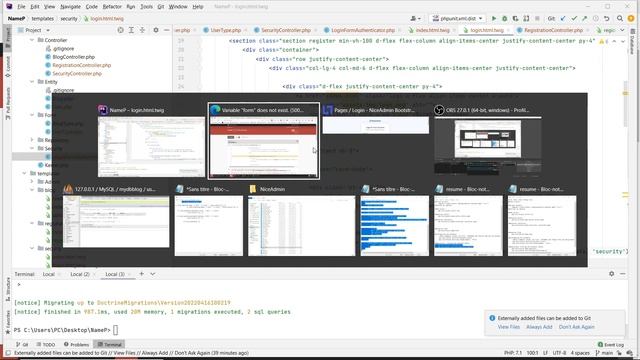Image resolution: width=640 pixels, height=360 pixels.
Task: Click Git commit green checkmark icon
Action: 574,18
